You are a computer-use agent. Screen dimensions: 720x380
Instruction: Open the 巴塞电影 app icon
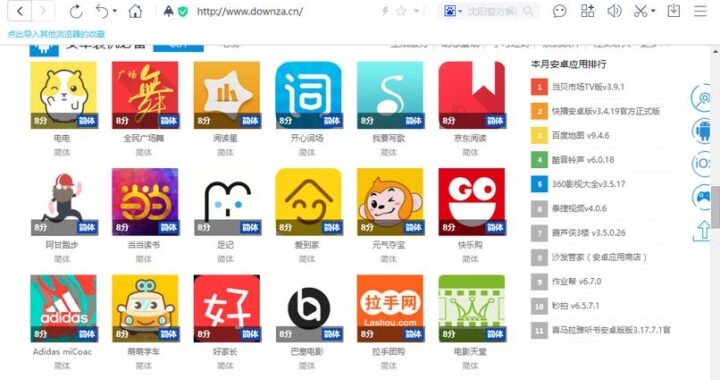coord(309,308)
